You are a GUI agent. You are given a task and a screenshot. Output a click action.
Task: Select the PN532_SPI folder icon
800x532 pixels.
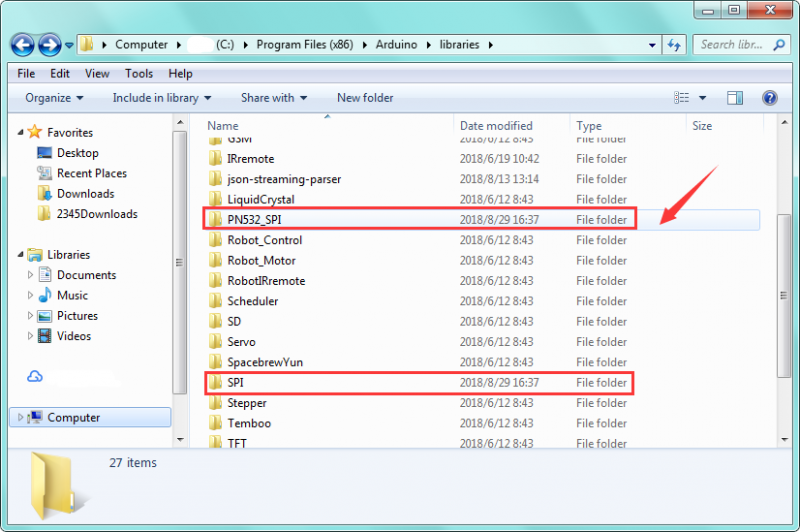pyautogui.click(x=214, y=220)
